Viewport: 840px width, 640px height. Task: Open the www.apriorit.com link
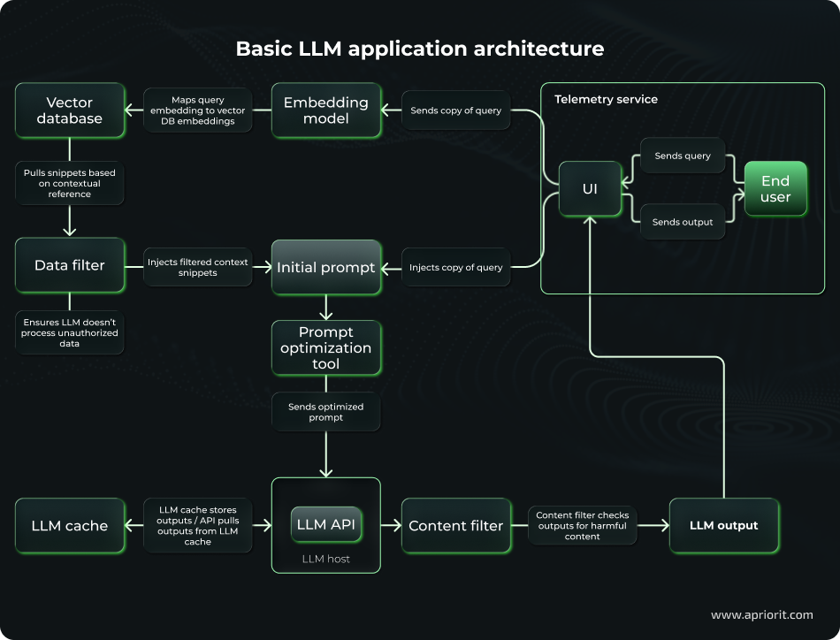pos(761,614)
